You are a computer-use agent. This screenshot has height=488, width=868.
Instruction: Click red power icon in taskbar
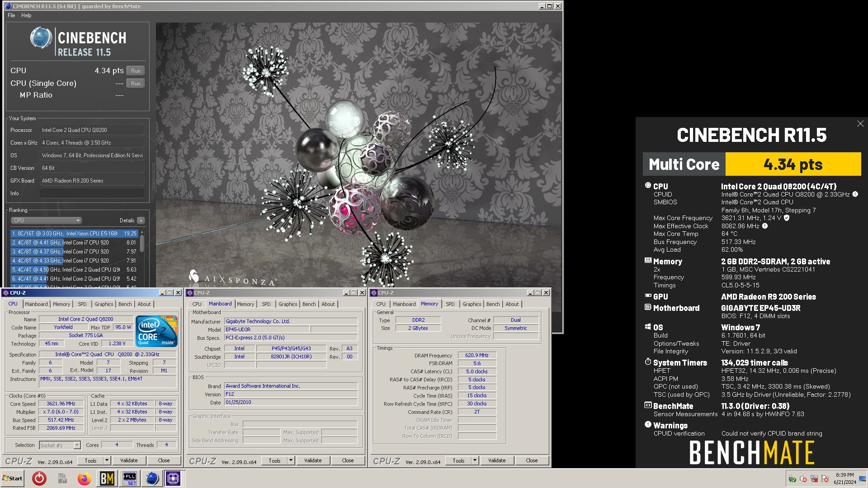click(39, 479)
